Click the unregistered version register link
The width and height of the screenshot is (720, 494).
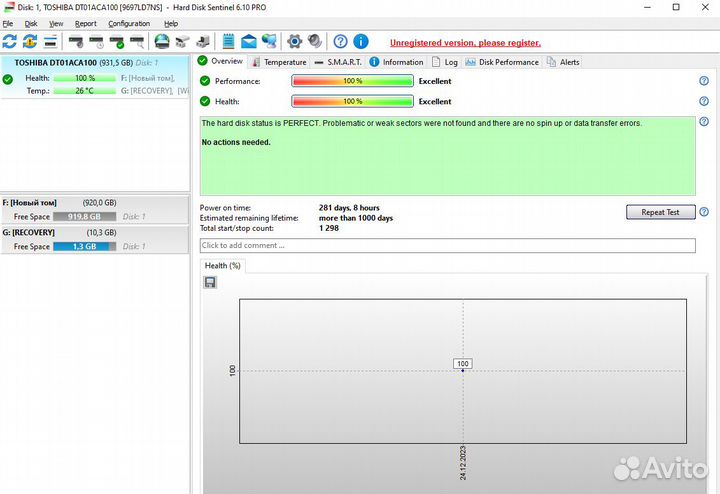[465, 43]
